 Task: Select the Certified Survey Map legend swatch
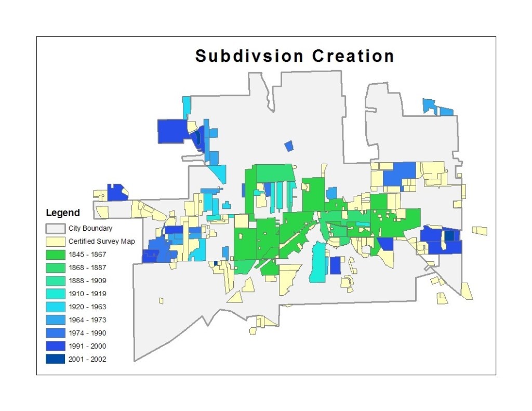[55, 242]
